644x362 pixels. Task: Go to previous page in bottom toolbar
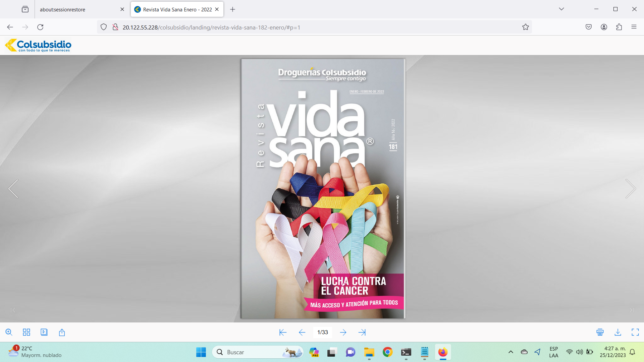tap(302, 332)
